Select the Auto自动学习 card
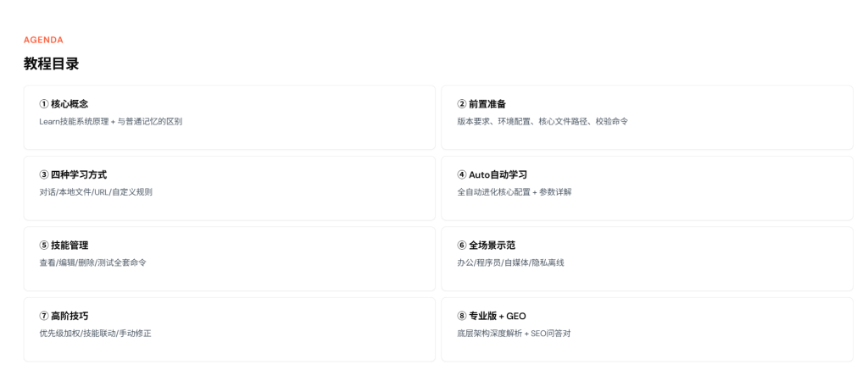 (647, 188)
